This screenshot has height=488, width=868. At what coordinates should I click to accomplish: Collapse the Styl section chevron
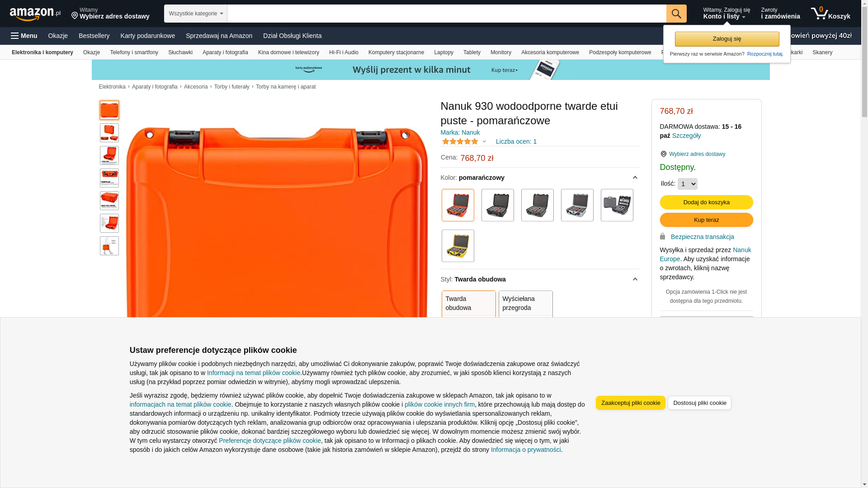tap(635, 279)
